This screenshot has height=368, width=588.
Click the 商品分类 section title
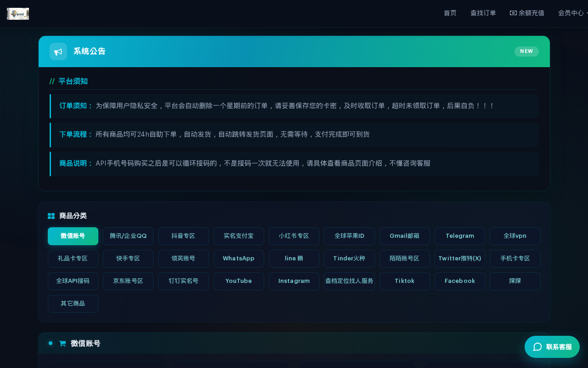pyautogui.click(x=73, y=216)
